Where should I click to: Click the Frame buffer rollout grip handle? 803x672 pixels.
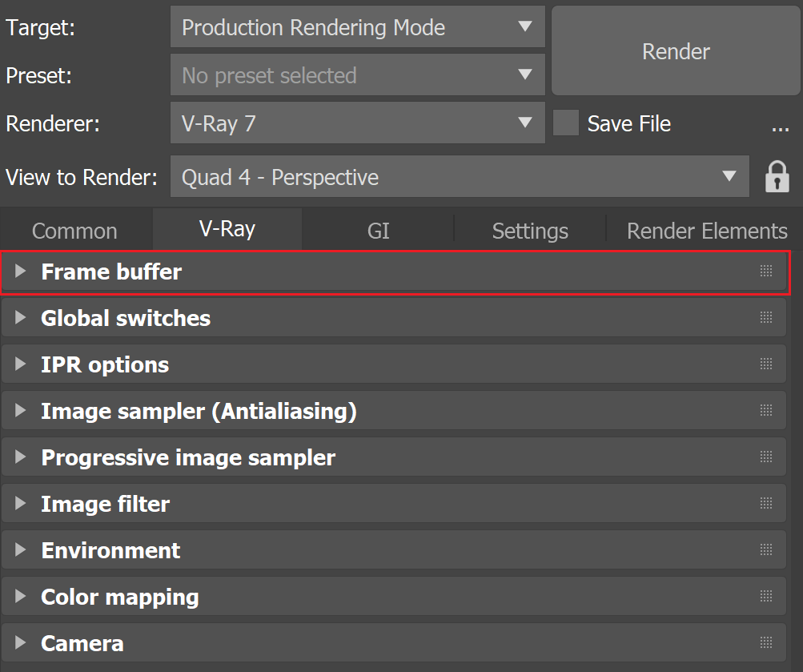tap(766, 271)
